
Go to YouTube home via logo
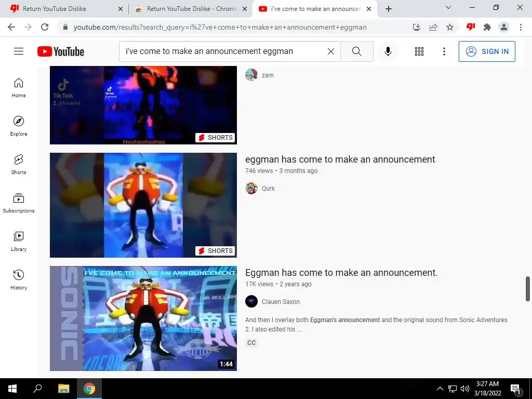(x=61, y=51)
